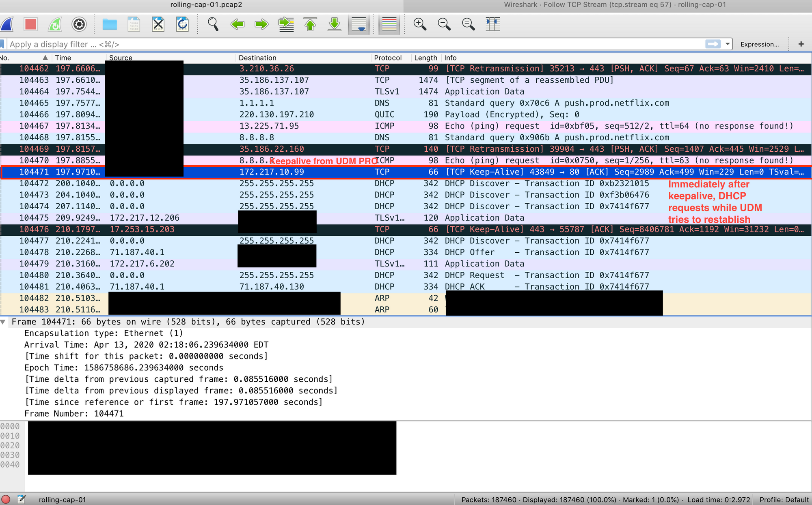Click the Expression... button
The width and height of the screenshot is (812, 505).
[759, 44]
